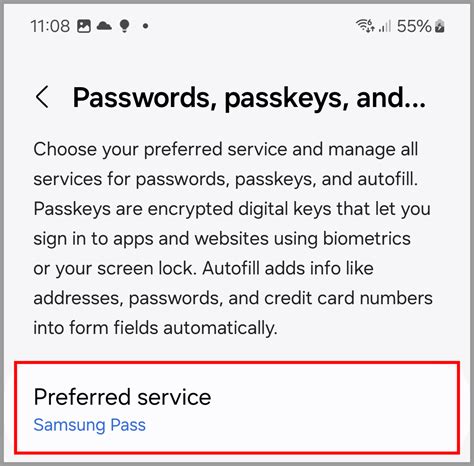Tap the sentence starting Passkeys are encrypted
The width and height of the screenshot is (474, 466).
(x=232, y=239)
